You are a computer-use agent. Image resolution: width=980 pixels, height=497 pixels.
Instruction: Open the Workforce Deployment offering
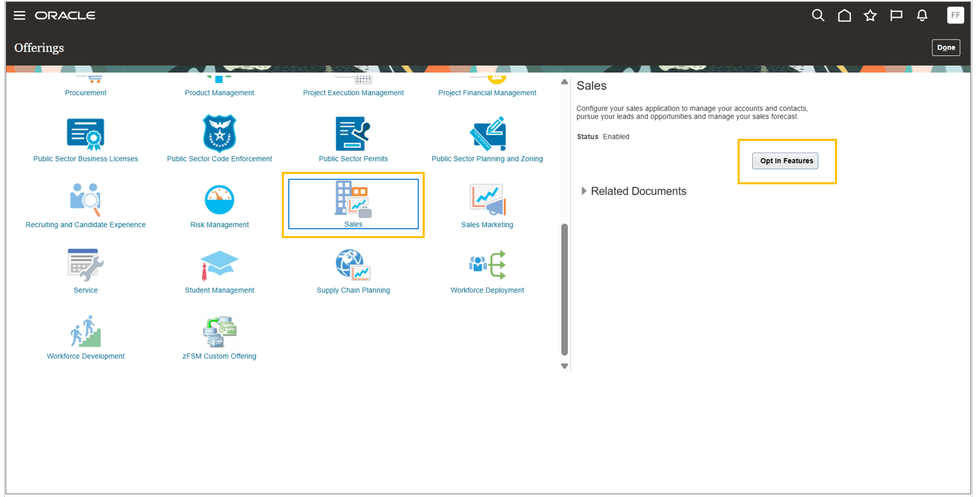pyautogui.click(x=487, y=269)
